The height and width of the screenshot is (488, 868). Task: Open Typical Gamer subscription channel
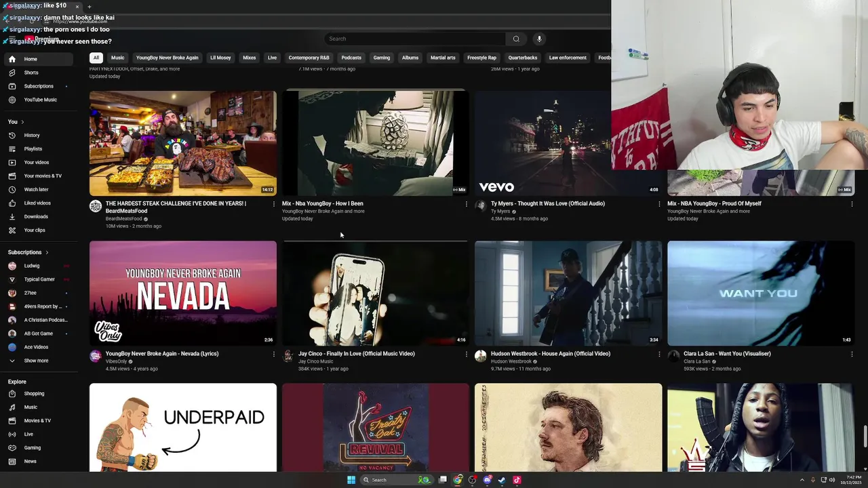click(x=38, y=279)
